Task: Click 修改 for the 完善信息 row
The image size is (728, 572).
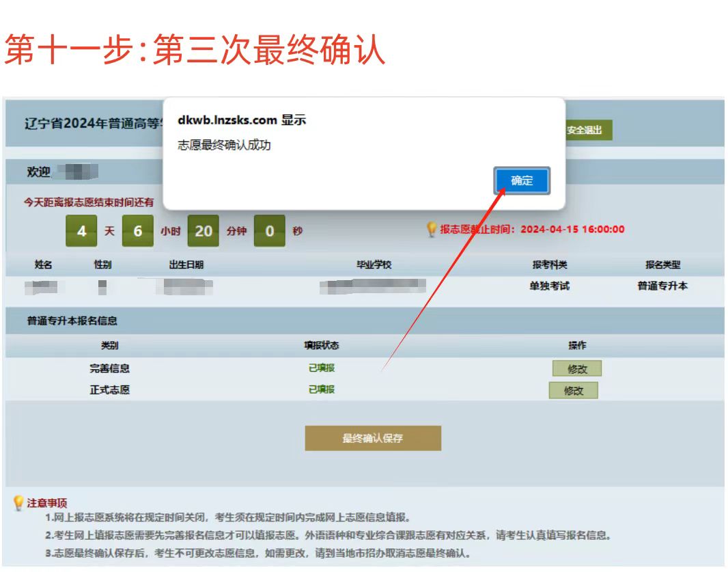Action: pyautogui.click(x=577, y=369)
